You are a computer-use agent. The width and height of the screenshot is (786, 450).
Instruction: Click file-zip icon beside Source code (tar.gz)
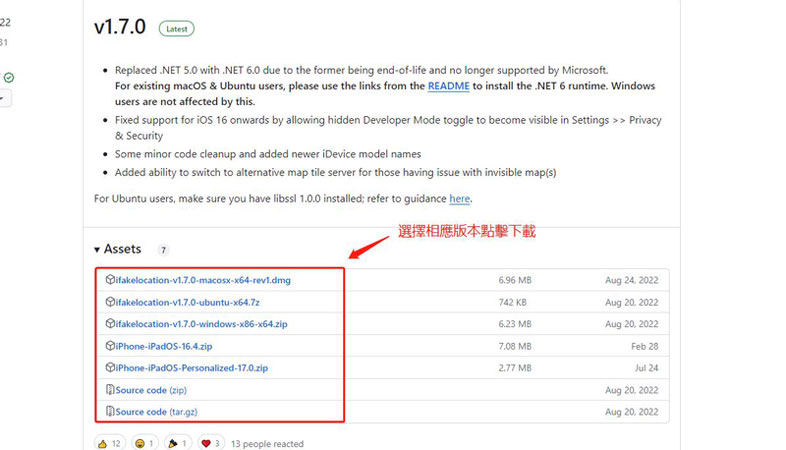click(x=110, y=412)
